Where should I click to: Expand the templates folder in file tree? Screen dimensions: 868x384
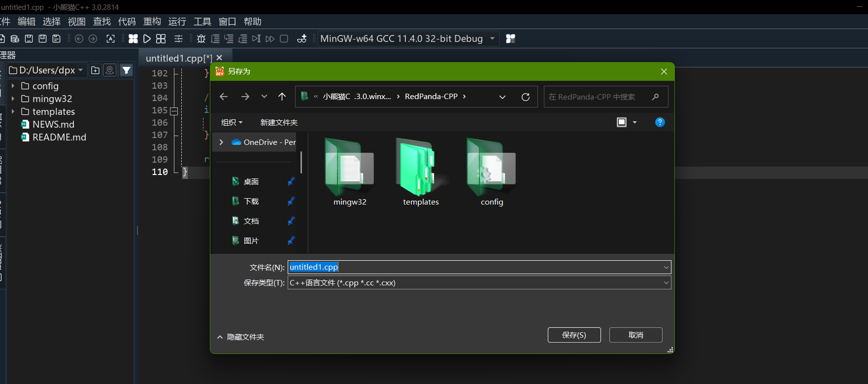(x=13, y=111)
